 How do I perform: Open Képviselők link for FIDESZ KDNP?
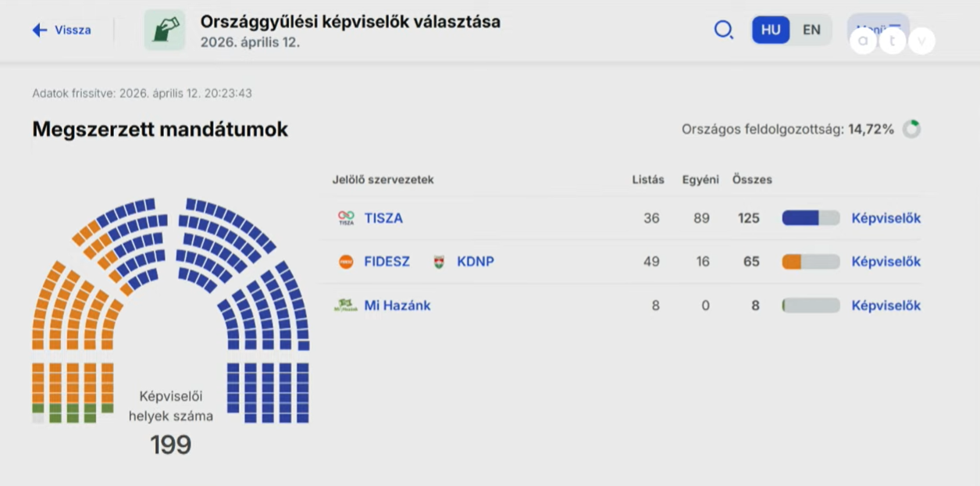[886, 262]
